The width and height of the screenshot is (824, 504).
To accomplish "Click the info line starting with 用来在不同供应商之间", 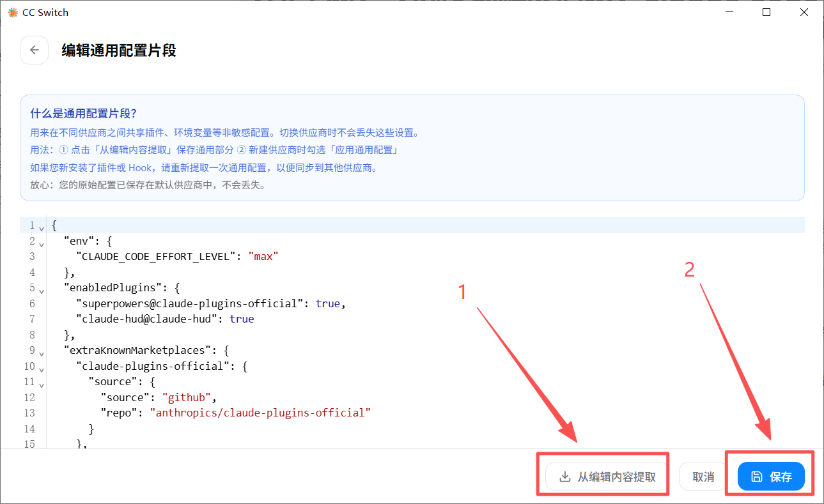I will (224, 133).
